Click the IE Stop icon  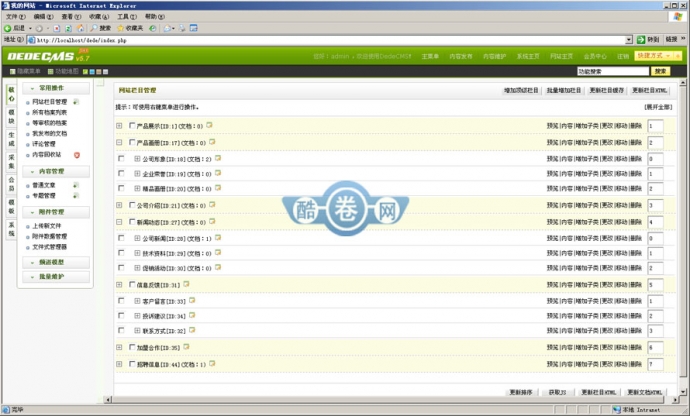(57, 28)
